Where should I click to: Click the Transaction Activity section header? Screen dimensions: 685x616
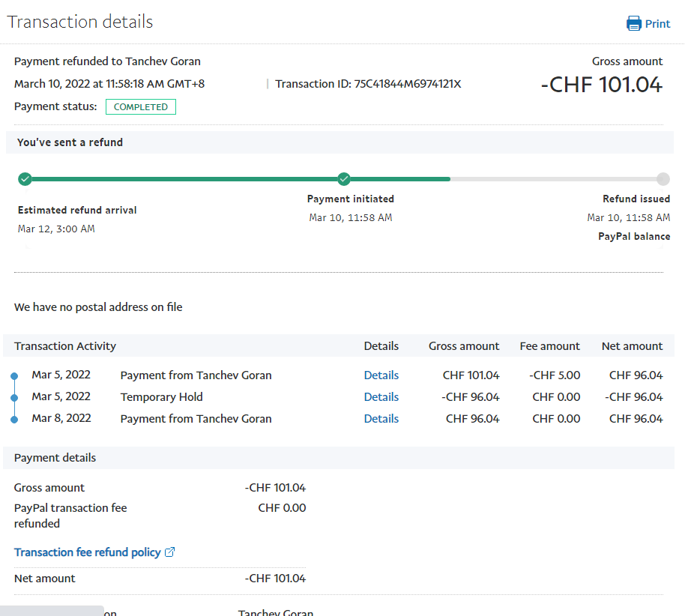coord(65,346)
